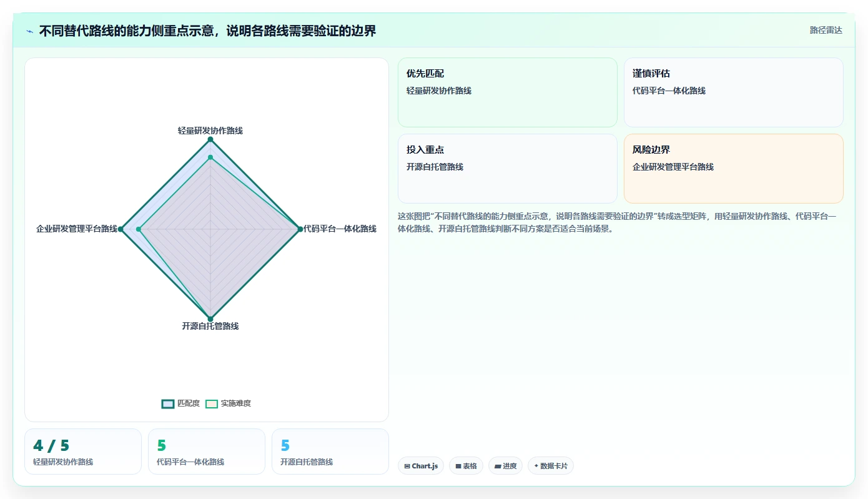Click the chart title heading text

(207, 31)
